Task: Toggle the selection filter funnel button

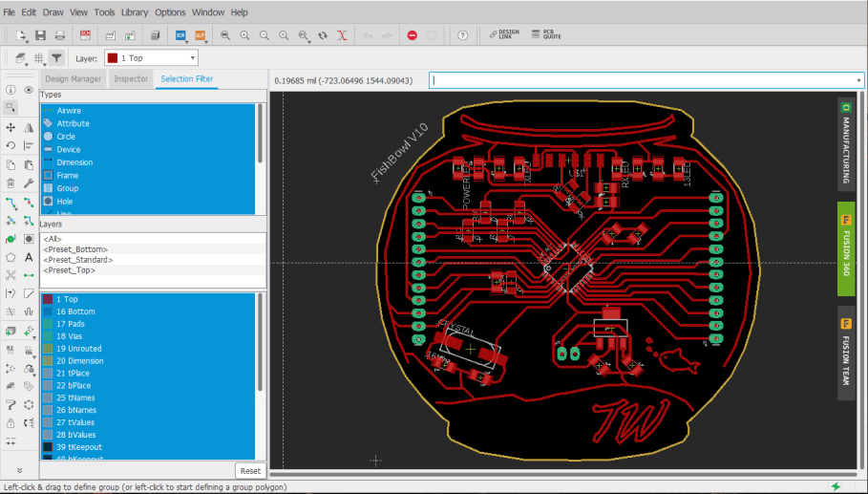Action: pos(57,58)
